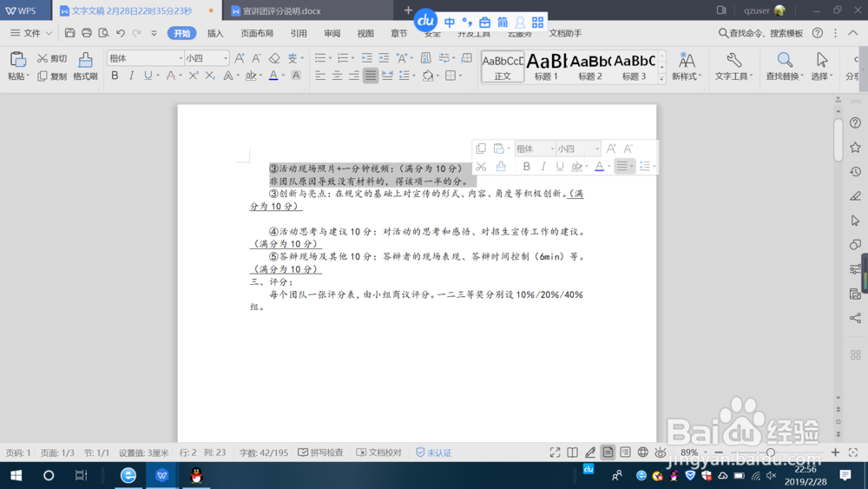Screen dimensions: 868x489
Task: Click the star favorites icon in sidebar
Action: coord(855,148)
